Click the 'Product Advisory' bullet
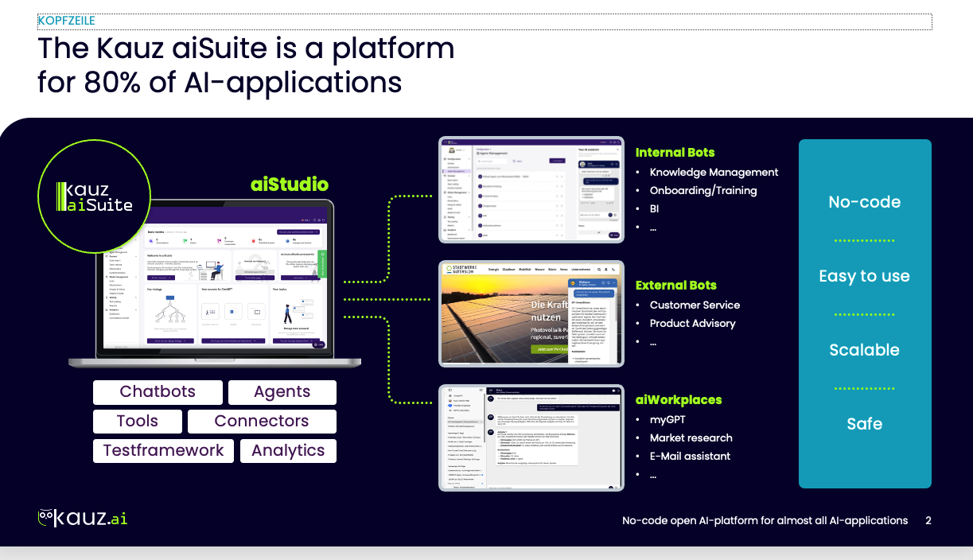Image resolution: width=973 pixels, height=560 pixels. click(x=692, y=323)
